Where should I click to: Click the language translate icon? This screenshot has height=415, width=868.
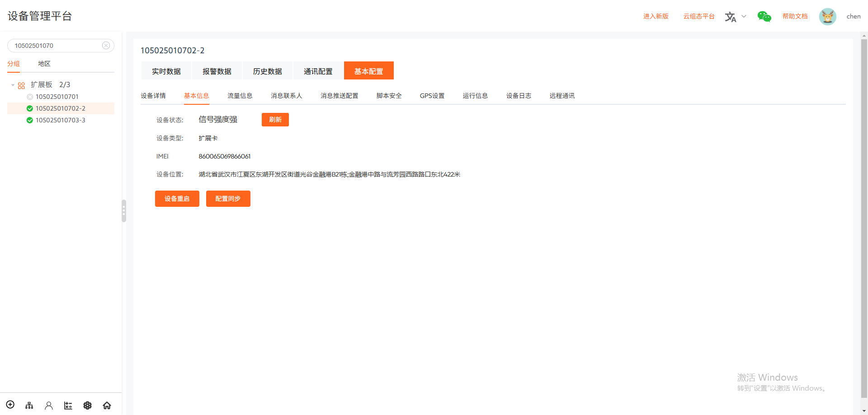(x=731, y=17)
